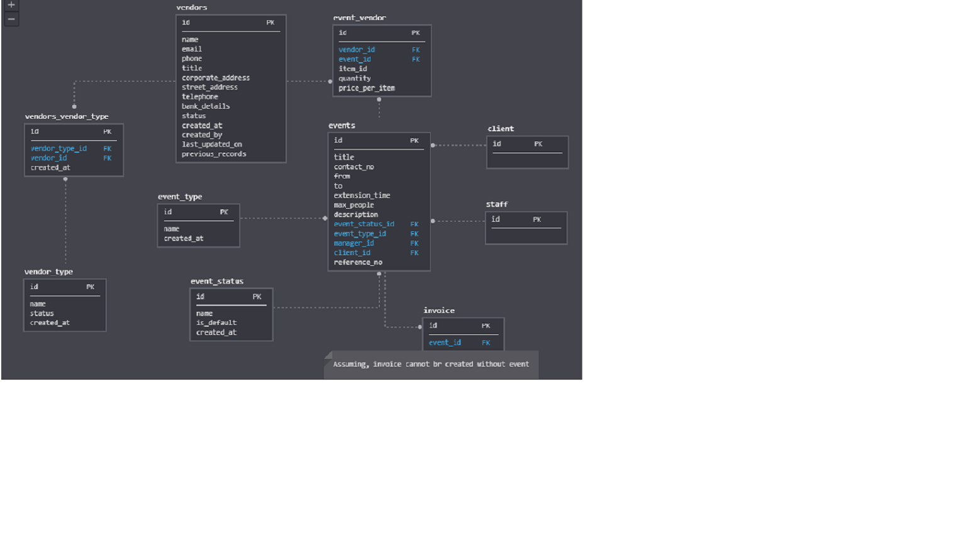980x550 pixels.
Task: Click created_by field in vendors table
Action: (202, 135)
